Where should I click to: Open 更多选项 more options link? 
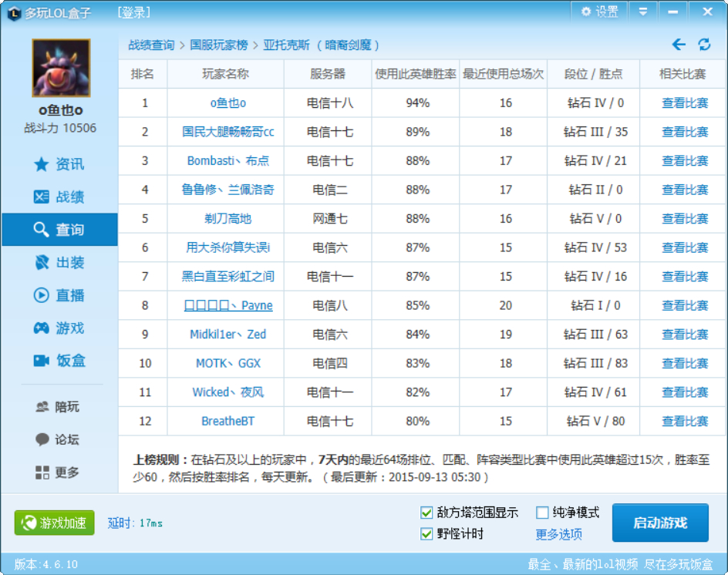558,534
